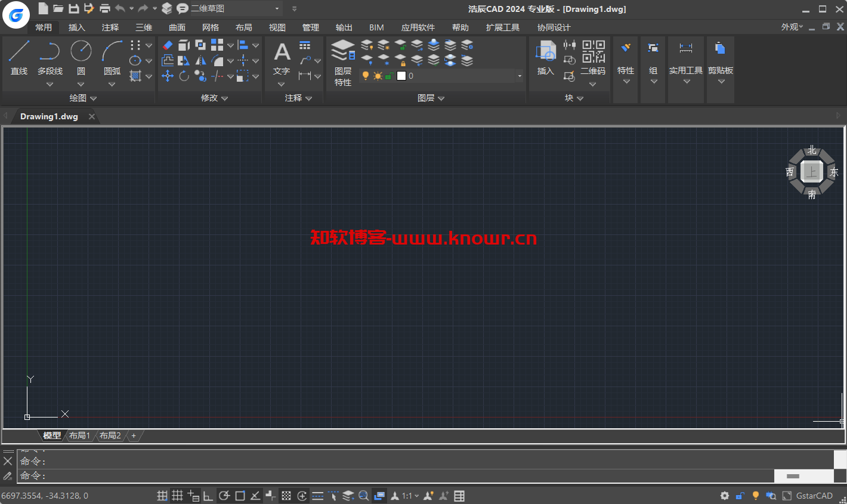Click the Fillet tool icon

[218, 61]
